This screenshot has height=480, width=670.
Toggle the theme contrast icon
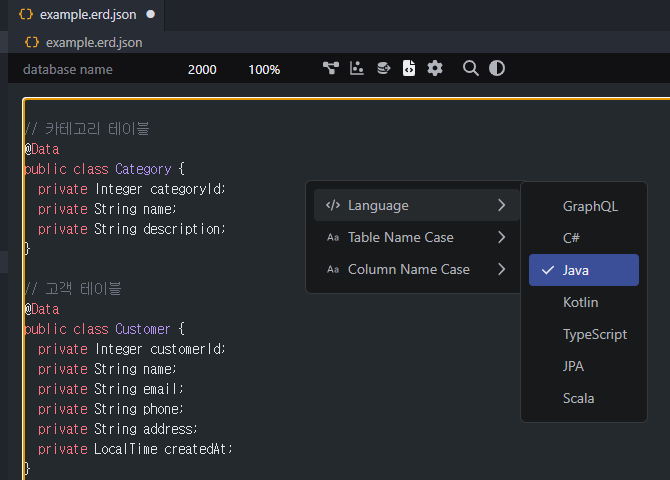497,68
